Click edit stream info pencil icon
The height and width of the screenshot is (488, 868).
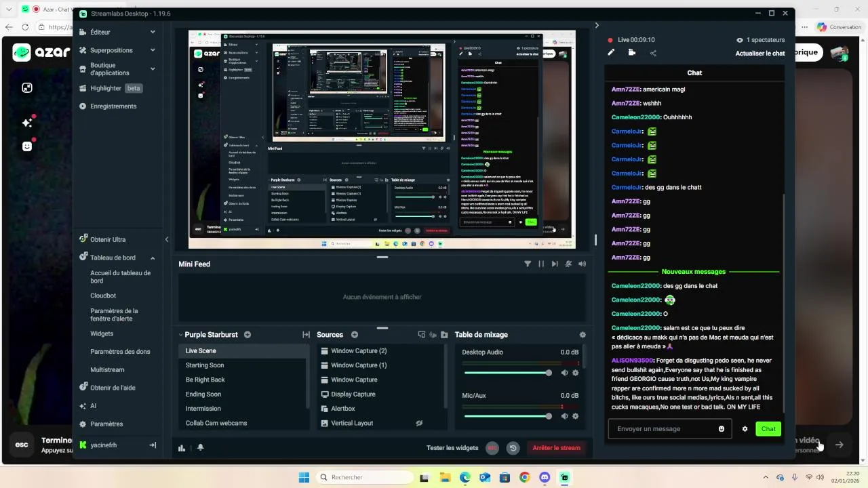pyautogui.click(x=611, y=52)
